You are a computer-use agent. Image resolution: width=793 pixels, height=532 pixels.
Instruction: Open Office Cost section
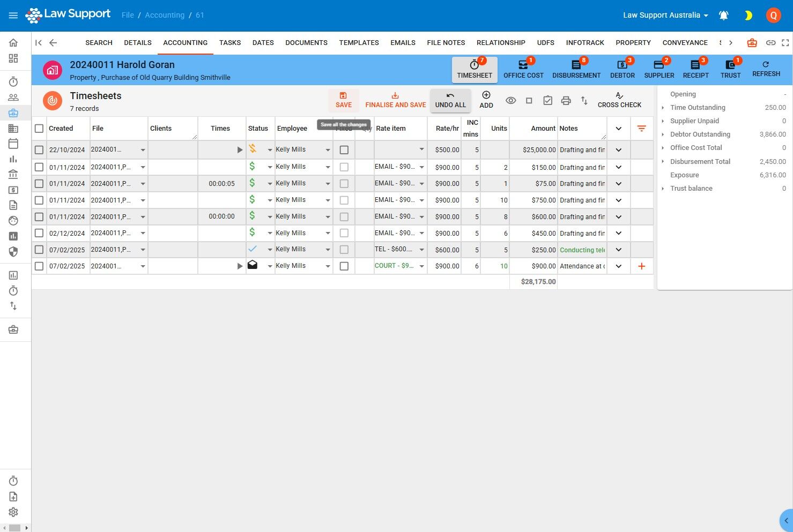(523, 70)
